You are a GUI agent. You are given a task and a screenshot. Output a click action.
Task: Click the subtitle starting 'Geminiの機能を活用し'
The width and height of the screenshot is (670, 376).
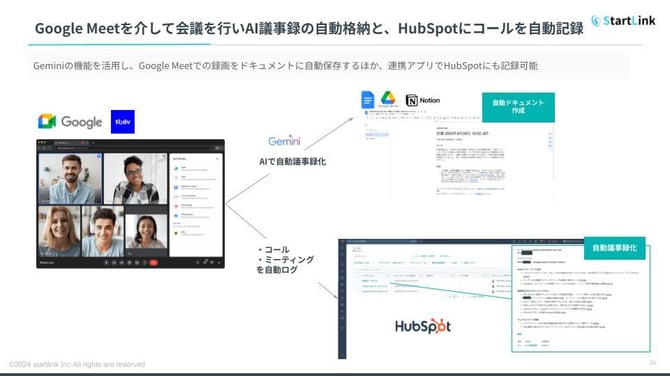(285, 66)
